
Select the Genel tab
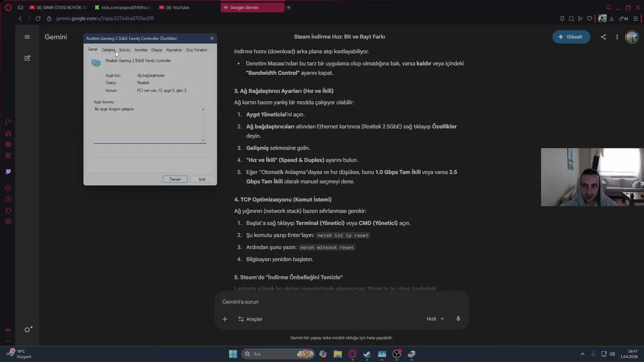pos(93,49)
